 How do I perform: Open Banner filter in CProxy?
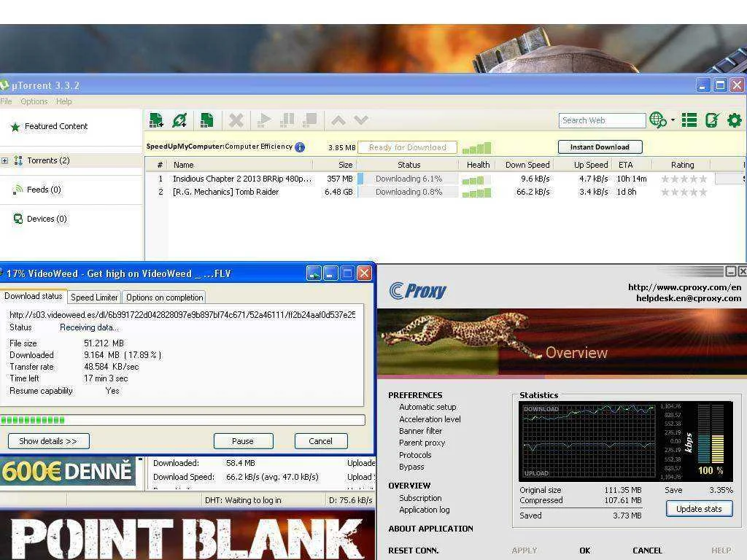pos(421,431)
